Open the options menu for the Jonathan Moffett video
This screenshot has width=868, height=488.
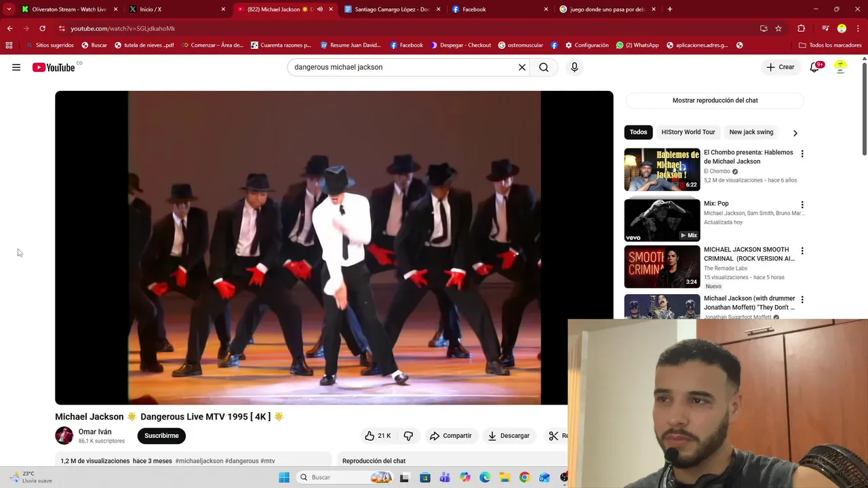[802, 300]
